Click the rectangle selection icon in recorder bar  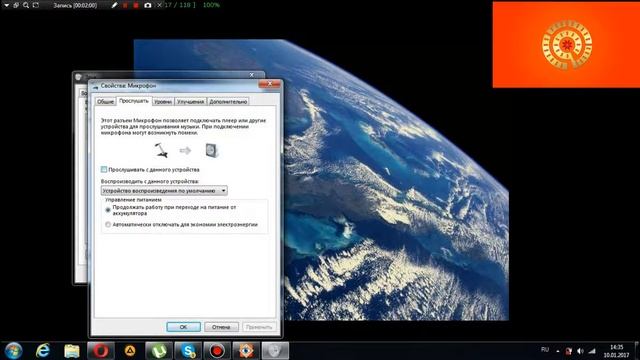click(x=36, y=5)
